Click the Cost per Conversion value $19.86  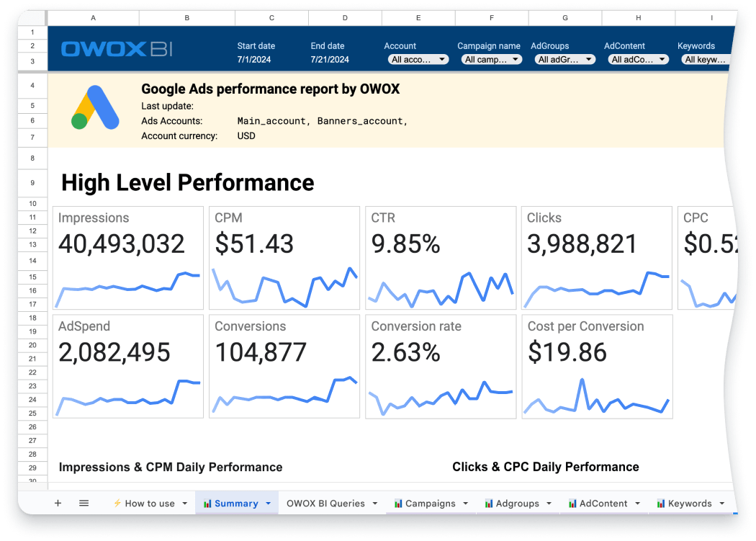pyautogui.click(x=567, y=352)
